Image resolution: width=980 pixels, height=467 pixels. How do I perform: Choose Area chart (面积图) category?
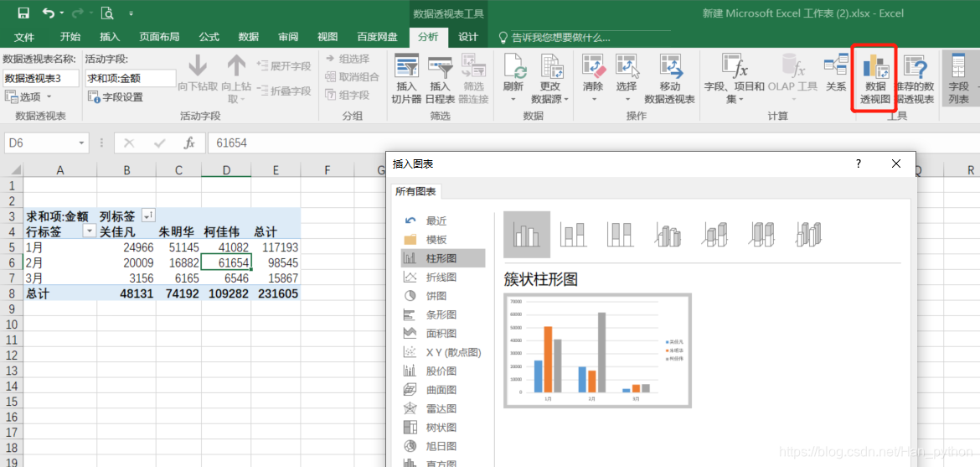pos(442,333)
